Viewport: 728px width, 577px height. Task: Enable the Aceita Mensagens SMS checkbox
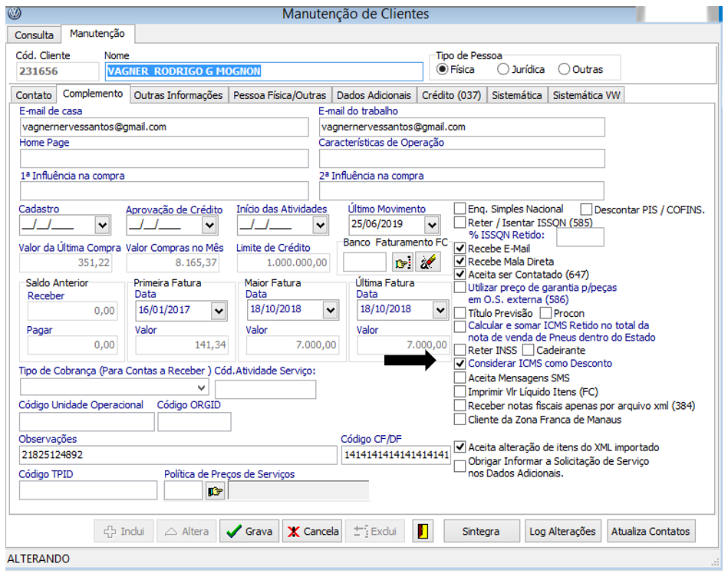pos(460,378)
